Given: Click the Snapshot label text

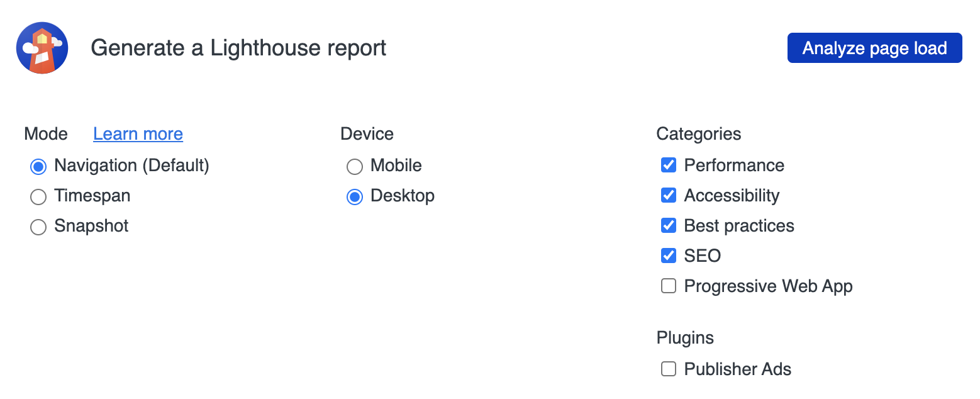Looking at the screenshot, I should [x=91, y=226].
